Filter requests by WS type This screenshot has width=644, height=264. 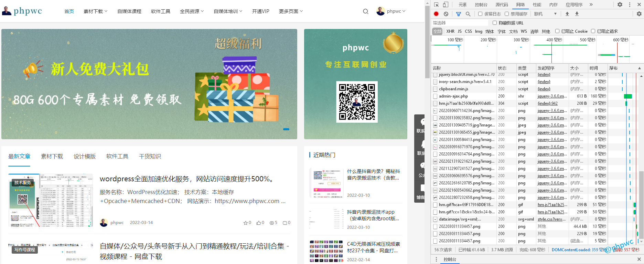524,31
